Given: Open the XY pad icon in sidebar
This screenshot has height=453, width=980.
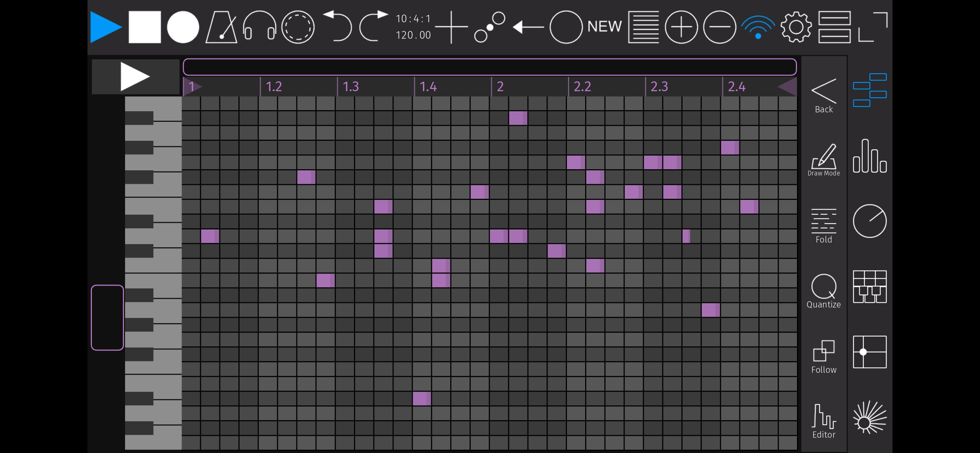Looking at the screenshot, I should 869,352.
